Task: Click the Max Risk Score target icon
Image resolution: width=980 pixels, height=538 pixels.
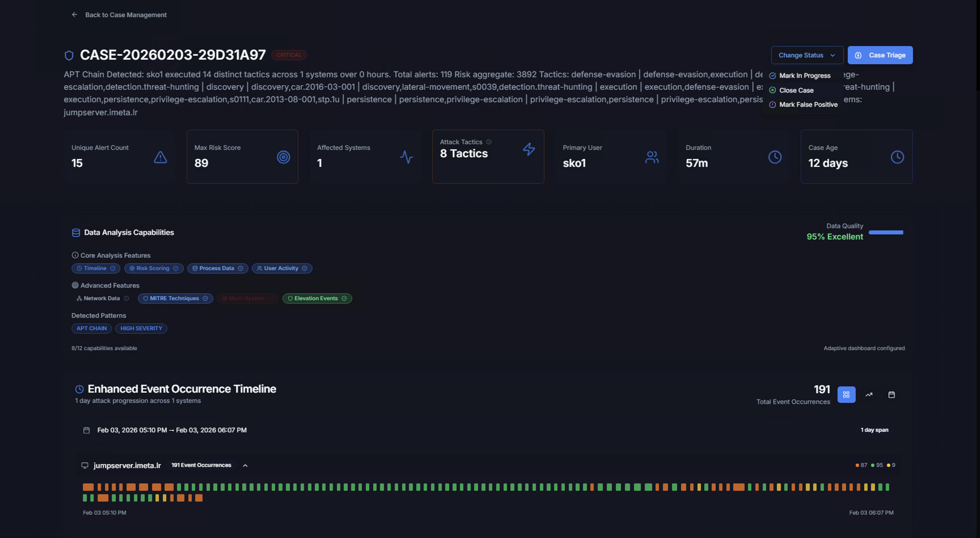Action: tap(283, 157)
